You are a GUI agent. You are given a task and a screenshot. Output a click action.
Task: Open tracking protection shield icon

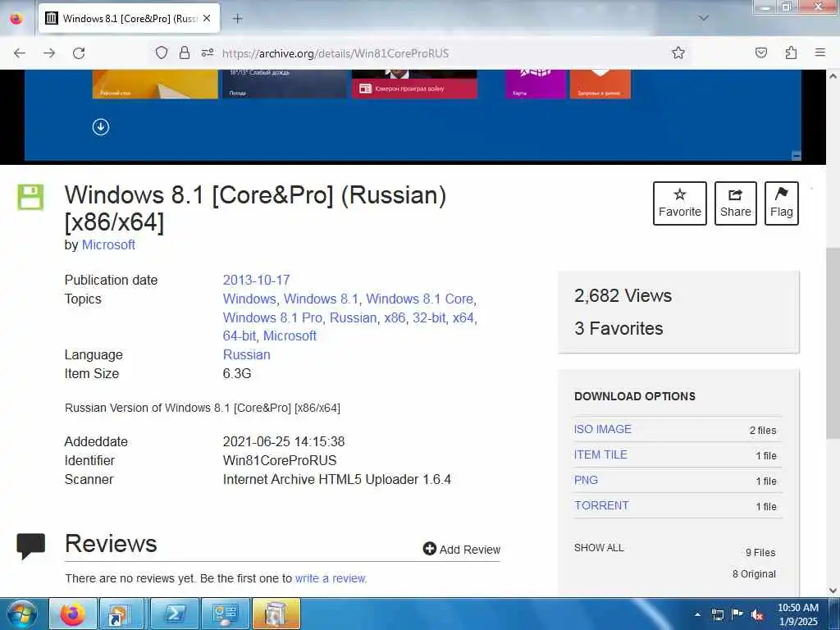click(x=162, y=52)
